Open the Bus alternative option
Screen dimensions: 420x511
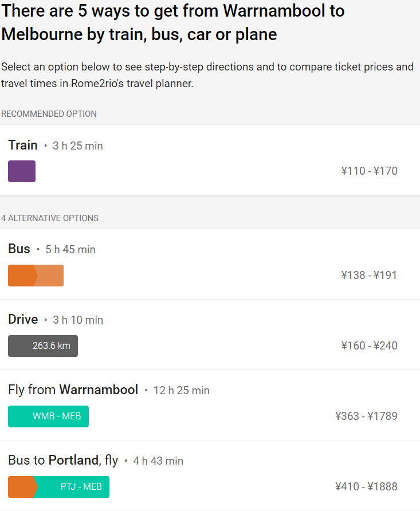click(19, 249)
